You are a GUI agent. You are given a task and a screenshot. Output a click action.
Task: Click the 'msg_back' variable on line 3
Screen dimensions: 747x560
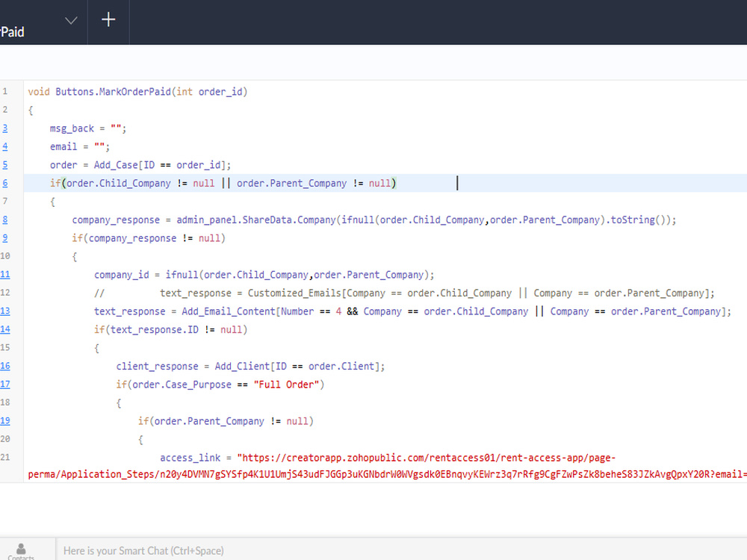(x=72, y=128)
